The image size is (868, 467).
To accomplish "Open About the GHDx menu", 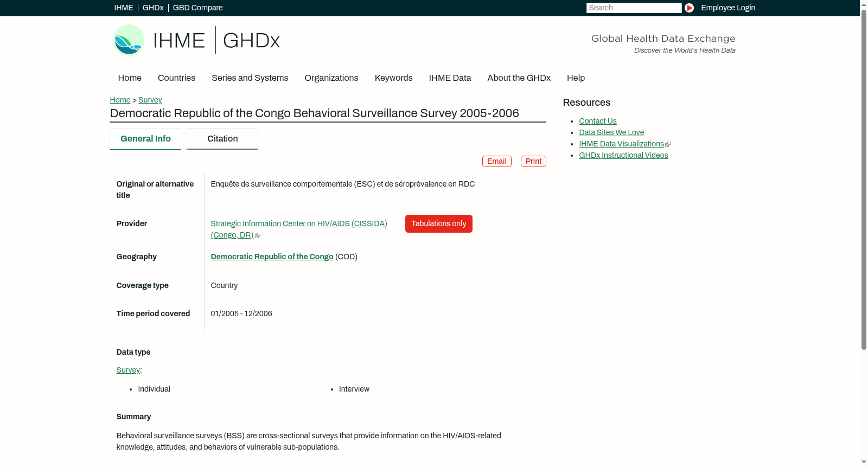I will (519, 78).
